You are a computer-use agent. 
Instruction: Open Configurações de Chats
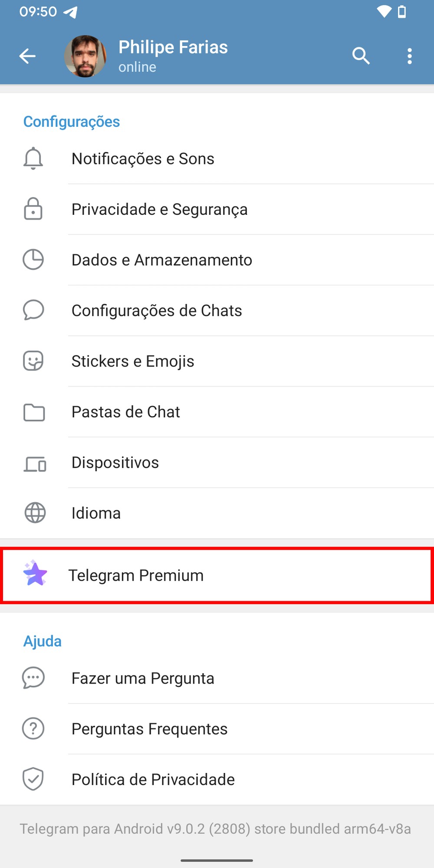point(157,311)
